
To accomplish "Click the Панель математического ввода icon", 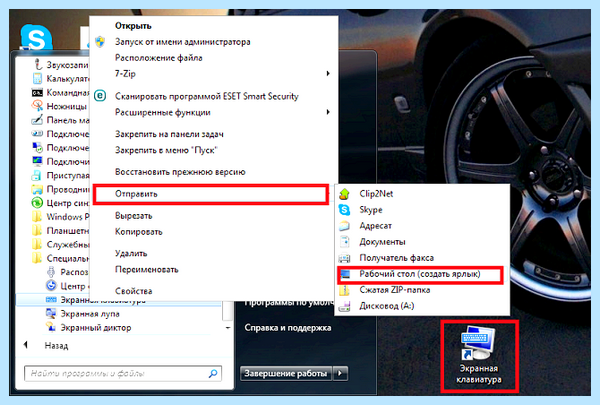I will tap(38, 120).
